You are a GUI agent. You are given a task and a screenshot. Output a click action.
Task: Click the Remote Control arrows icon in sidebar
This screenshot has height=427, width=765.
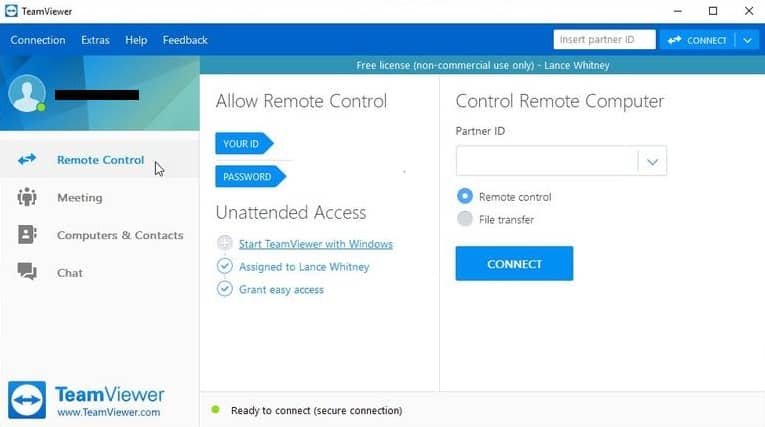tap(27, 160)
